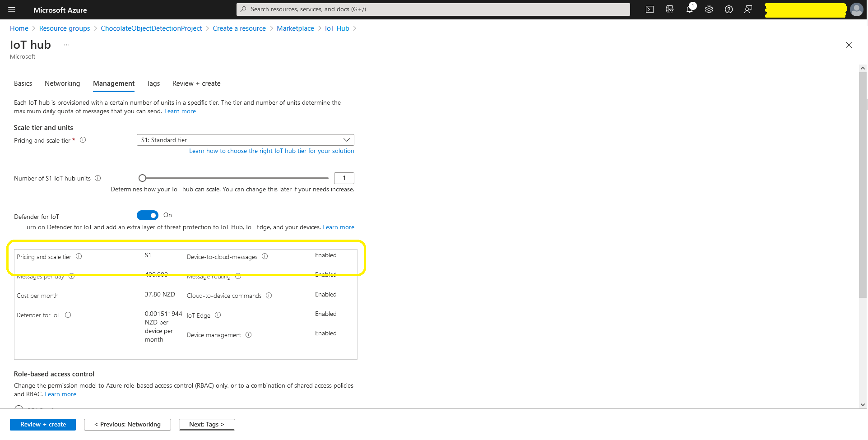
Task: Open Directories and subscriptions filter icon
Action: click(669, 9)
